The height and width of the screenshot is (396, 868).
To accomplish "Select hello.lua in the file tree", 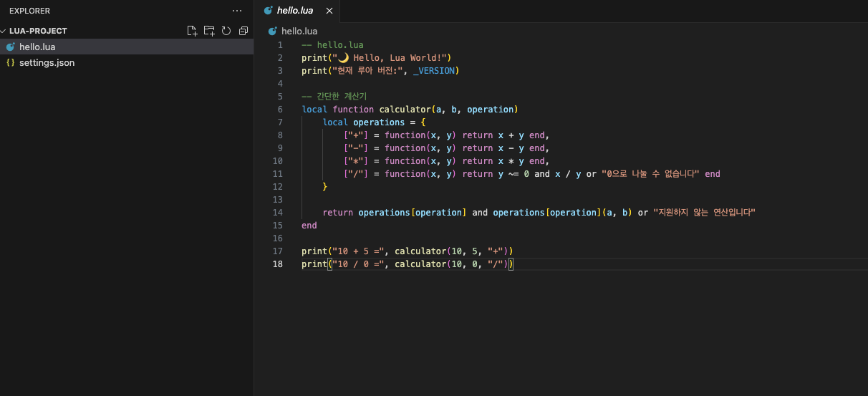I will point(127,47).
